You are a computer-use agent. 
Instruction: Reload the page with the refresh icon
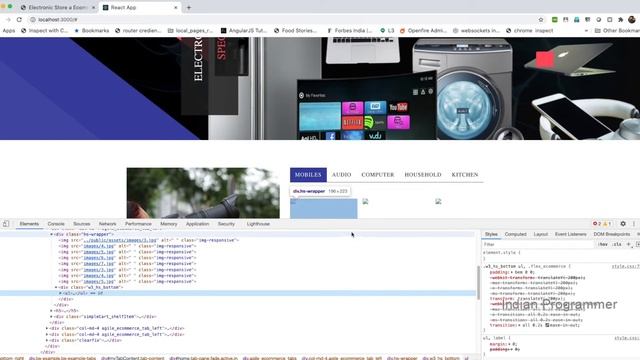19,20
